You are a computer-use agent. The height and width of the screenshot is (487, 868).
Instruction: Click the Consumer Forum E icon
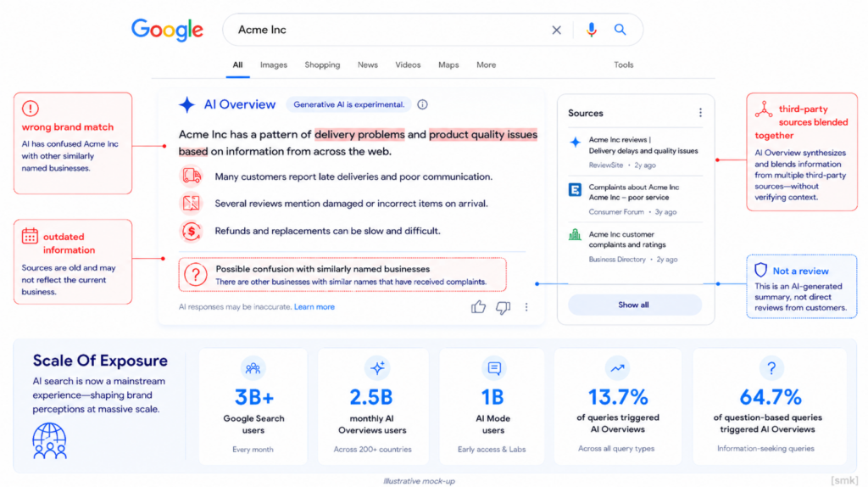click(x=576, y=190)
